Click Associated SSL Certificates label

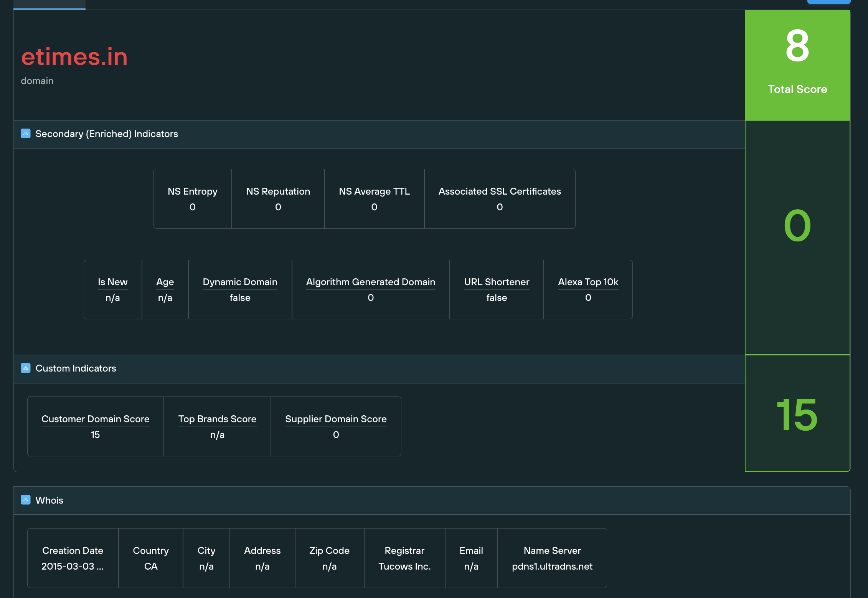click(500, 191)
